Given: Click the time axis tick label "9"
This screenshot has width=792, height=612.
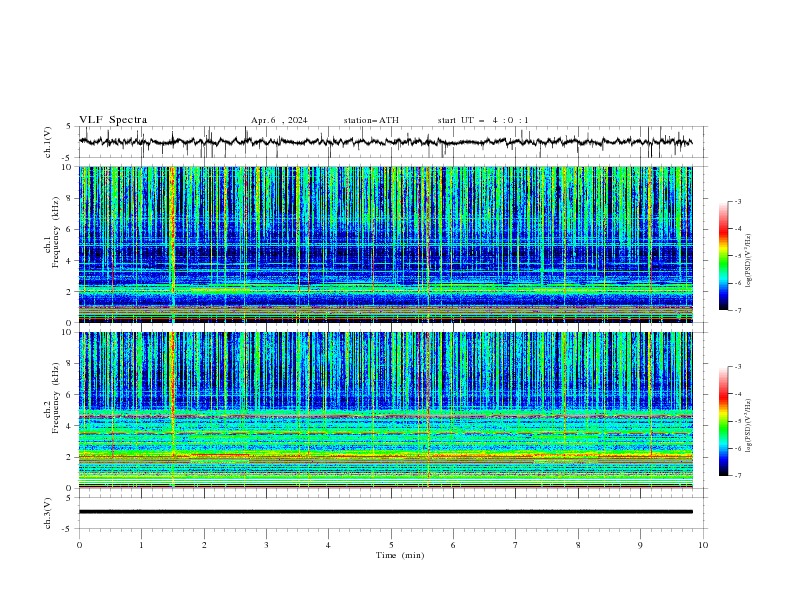Looking at the screenshot, I should [x=640, y=545].
